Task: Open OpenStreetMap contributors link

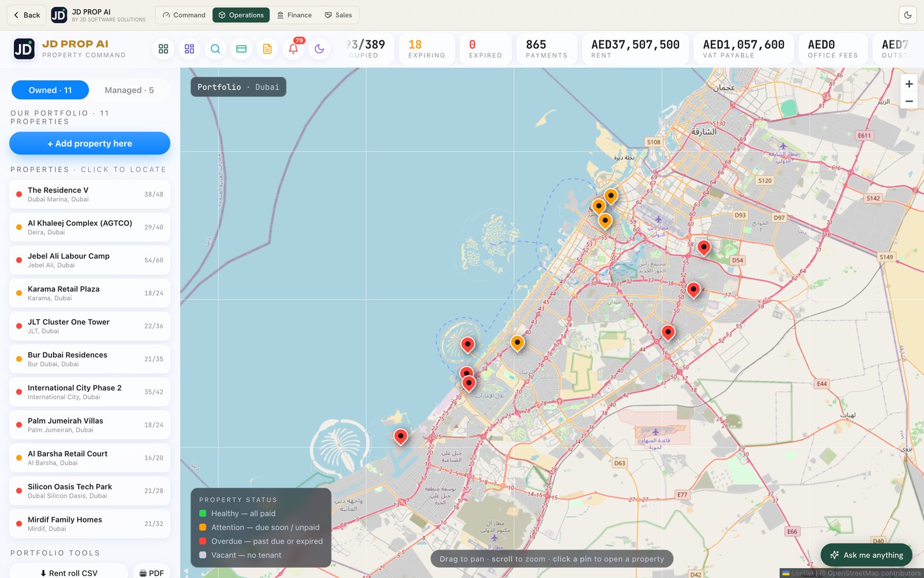Action: (x=874, y=573)
